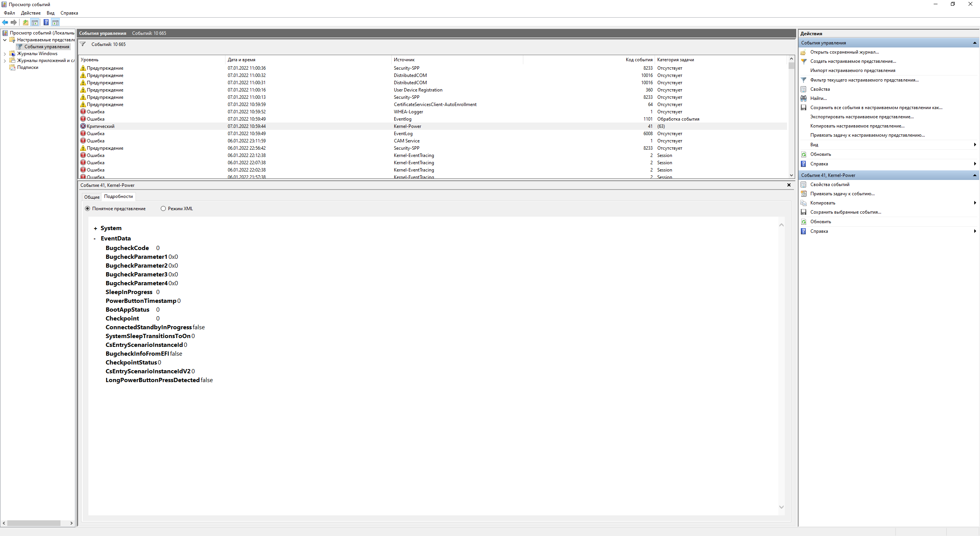Image resolution: width=980 pixels, height=536 pixels.
Task: Click the horizontal scrollbar in the left tree pane
Action: [x=34, y=523]
